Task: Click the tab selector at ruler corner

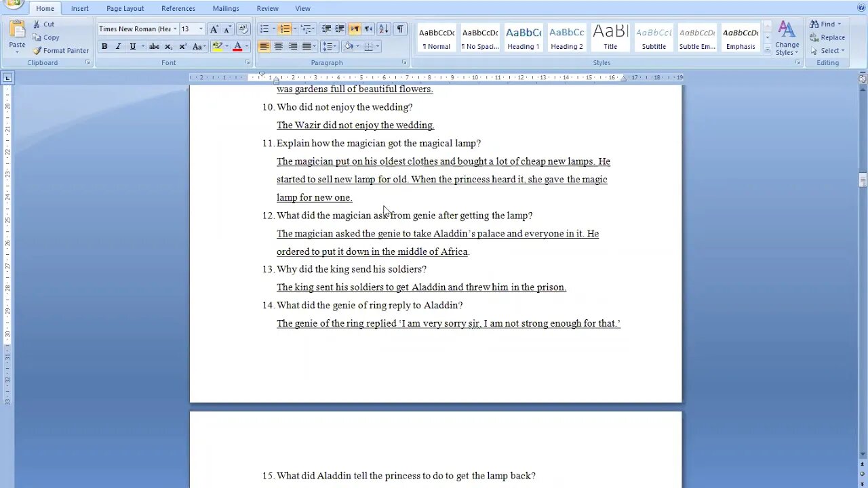Action: (x=7, y=78)
